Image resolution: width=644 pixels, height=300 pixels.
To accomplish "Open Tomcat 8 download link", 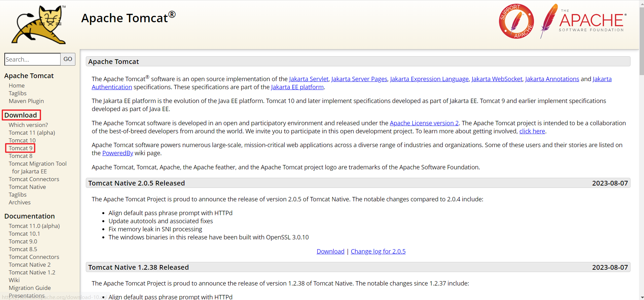I will (x=21, y=156).
